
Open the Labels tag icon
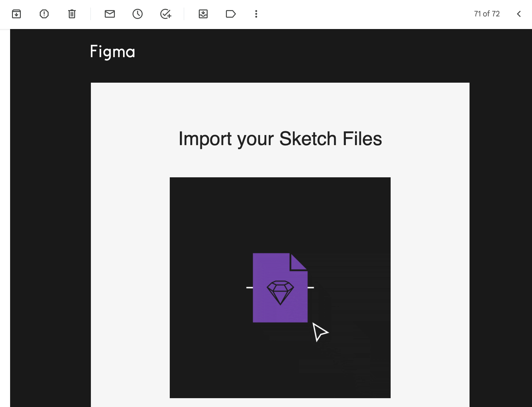pos(231,14)
